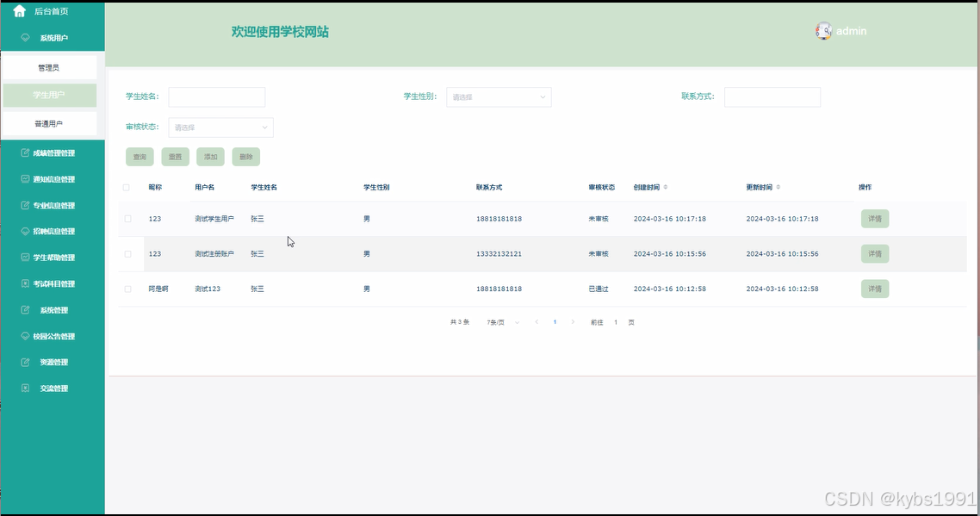Select page 1 in pagination
The height and width of the screenshot is (516, 980).
coord(555,322)
